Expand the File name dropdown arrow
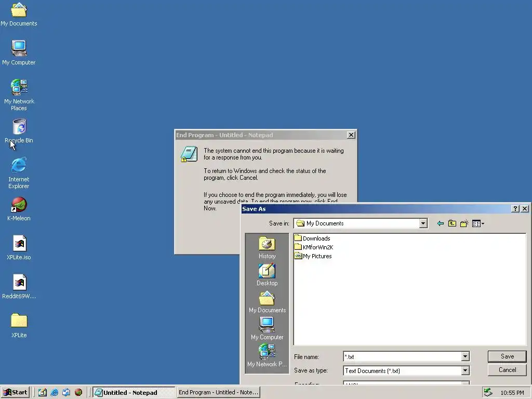532x399 pixels. click(x=465, y=356)
